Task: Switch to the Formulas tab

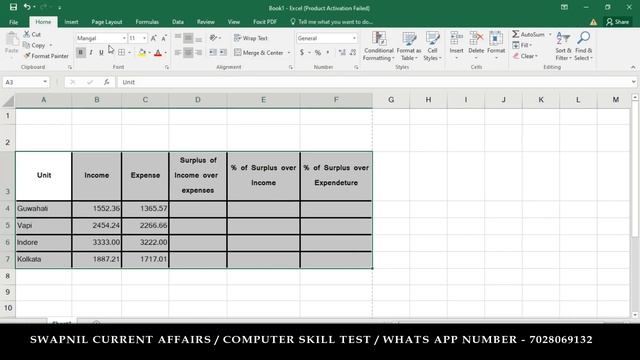Action: 147,22
